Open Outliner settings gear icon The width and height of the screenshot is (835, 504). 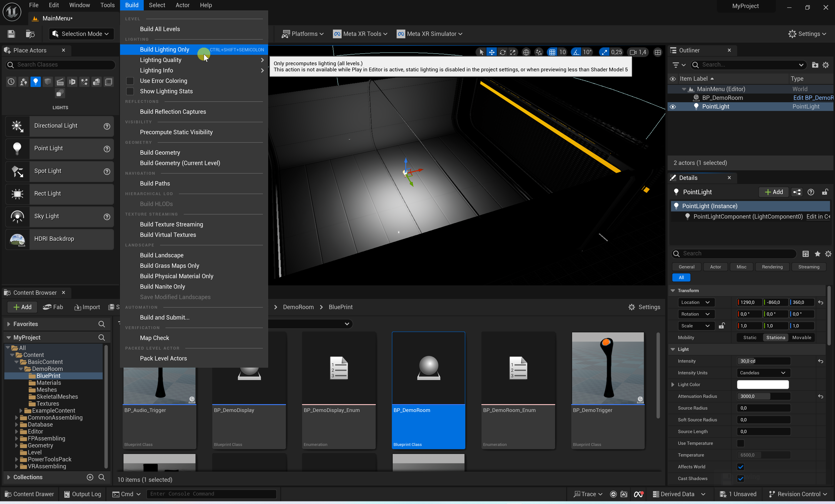tap(826, 65)
